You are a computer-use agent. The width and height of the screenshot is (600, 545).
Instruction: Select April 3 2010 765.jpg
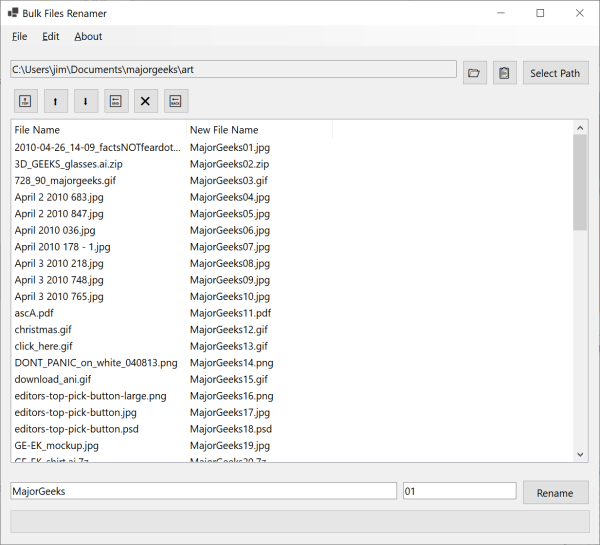[59, 297]
